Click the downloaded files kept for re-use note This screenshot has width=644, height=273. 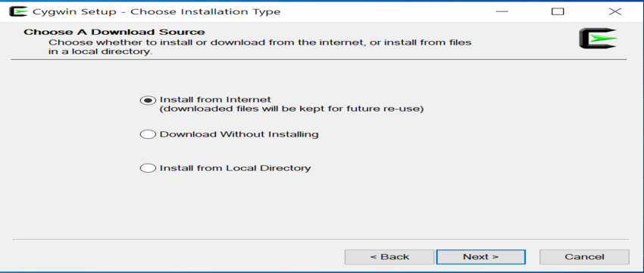[292, 109]
